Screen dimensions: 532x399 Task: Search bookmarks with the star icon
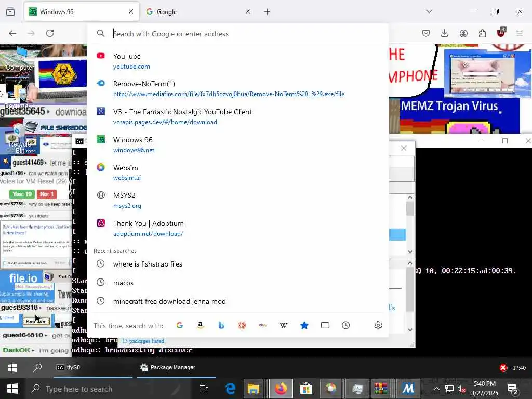(304, 325)
